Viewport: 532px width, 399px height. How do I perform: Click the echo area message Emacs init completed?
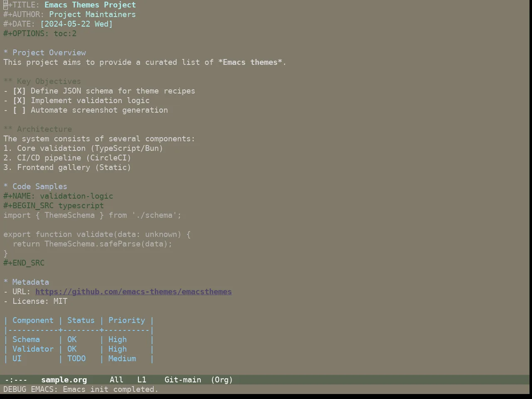(81, 389)
